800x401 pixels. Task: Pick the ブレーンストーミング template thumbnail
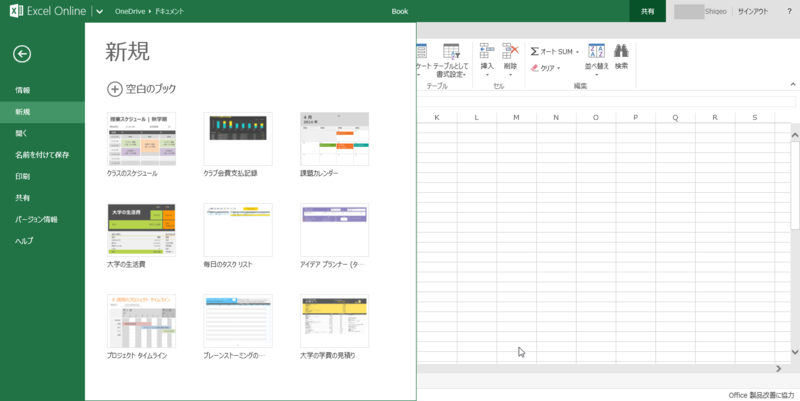tap(238, 321)
